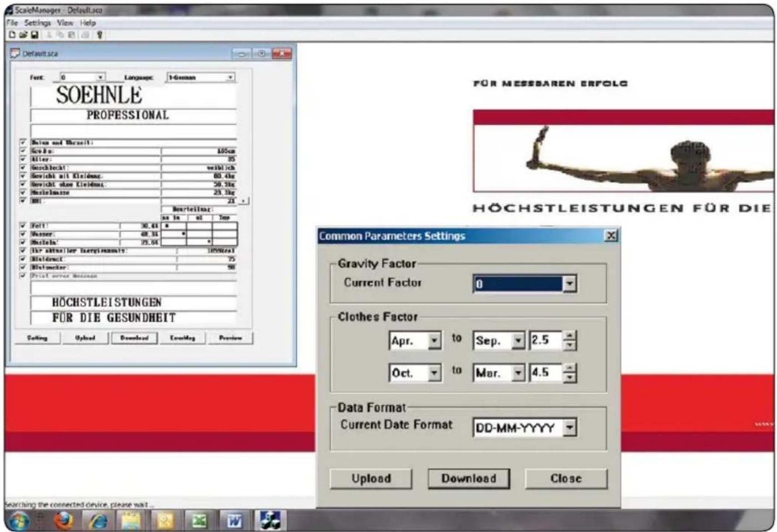
Task: Click Close button in parameters dialog
Action: 566,479
